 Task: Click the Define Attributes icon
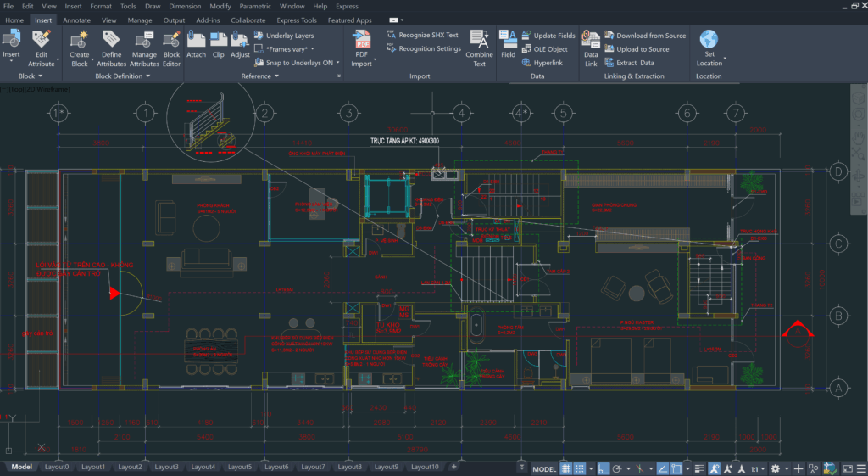111,40
